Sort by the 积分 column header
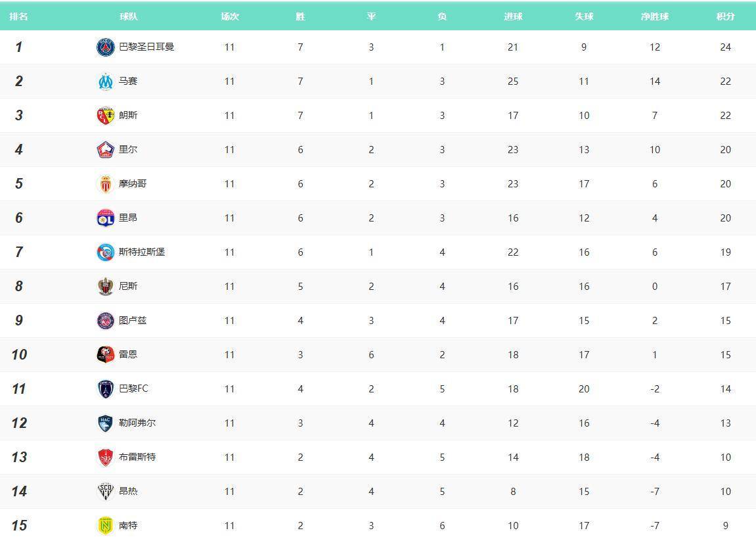Screen dimensions: 756x541 point(725,16)
